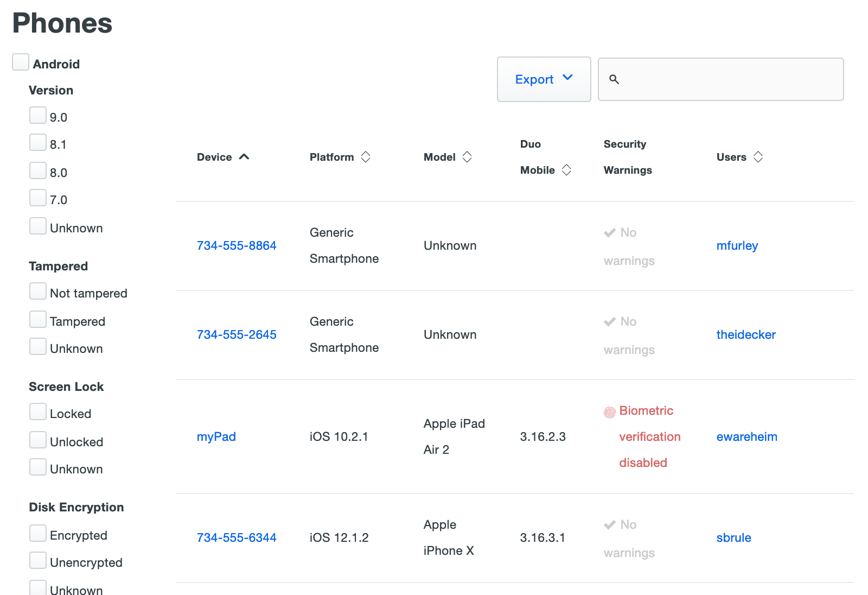Check the Unencrypted disk filter

click(x=38, y=560)
